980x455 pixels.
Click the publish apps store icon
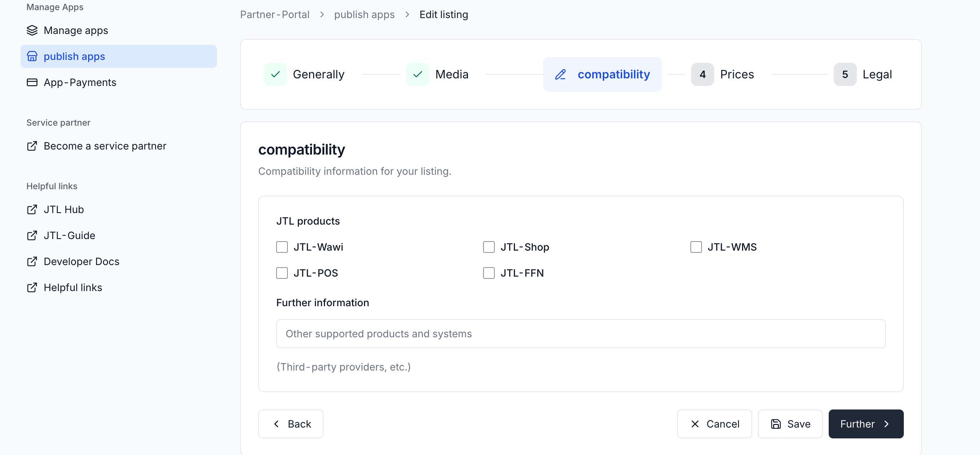[x=32, y=56]
